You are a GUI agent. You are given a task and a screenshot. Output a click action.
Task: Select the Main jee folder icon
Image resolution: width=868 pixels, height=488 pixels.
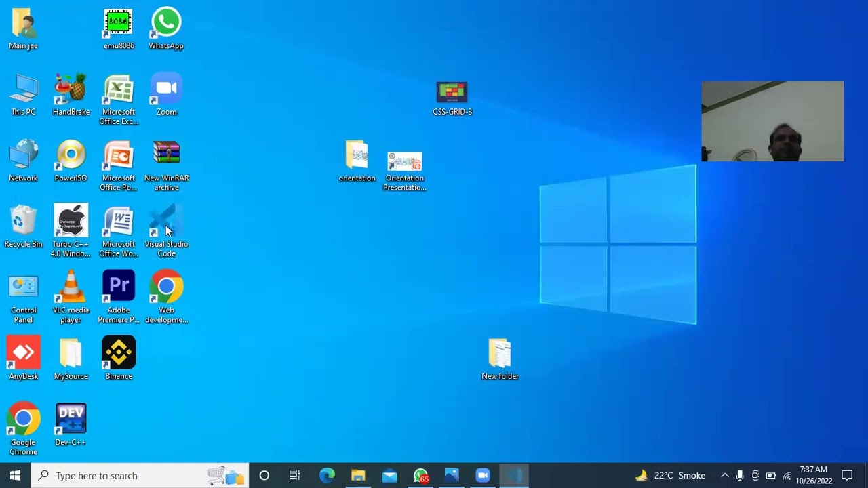coord(23,29)
